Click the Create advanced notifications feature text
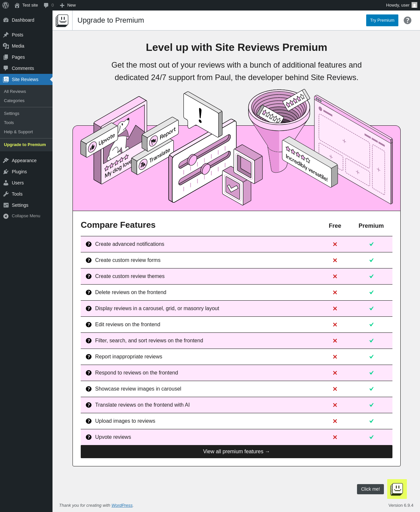This screenshot has height=512, width=420. [x=130, y=244]
